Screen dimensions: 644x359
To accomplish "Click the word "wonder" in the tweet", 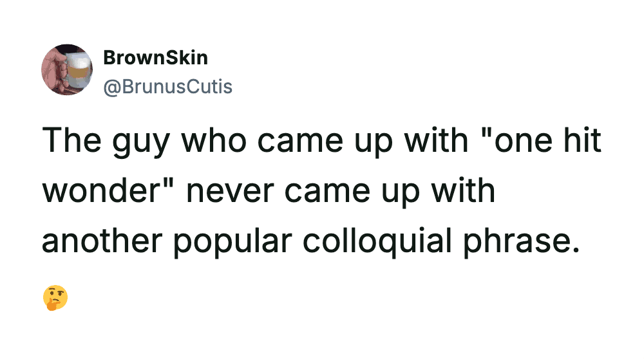I will 111,192.
